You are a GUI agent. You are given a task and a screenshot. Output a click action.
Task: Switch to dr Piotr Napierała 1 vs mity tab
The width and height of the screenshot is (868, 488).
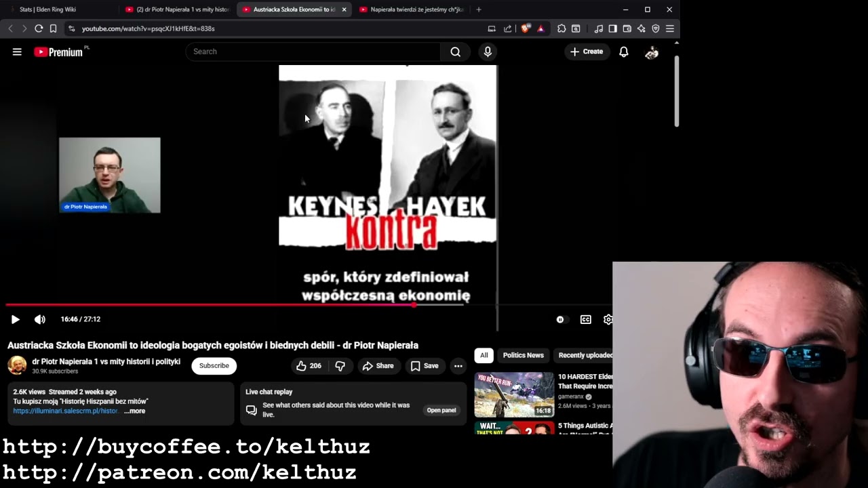pyautogui.click(x=178, y=9)
